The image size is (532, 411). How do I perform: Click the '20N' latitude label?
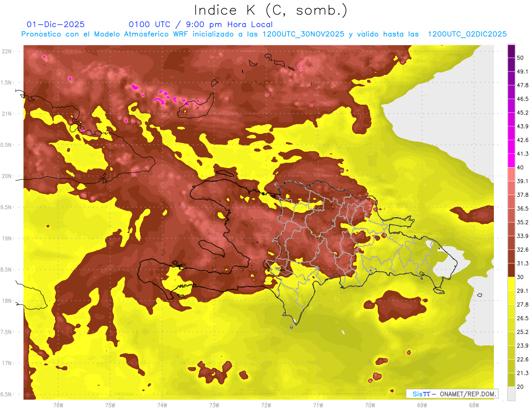8,176
